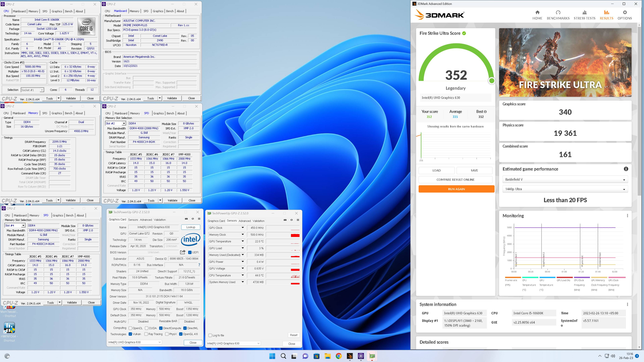Expand the GPU Temperature sensor dropdown

click(243, 241)
